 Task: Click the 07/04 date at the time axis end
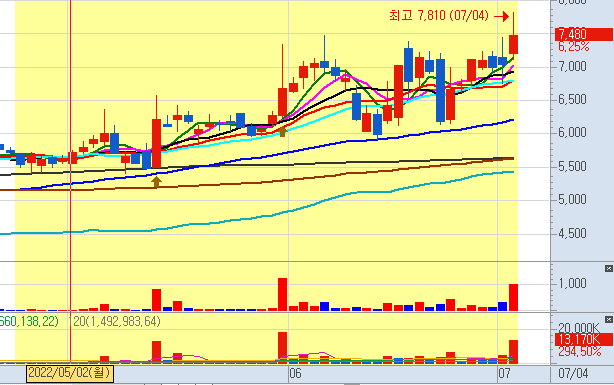pyautogui.click(x=573, y=373)
